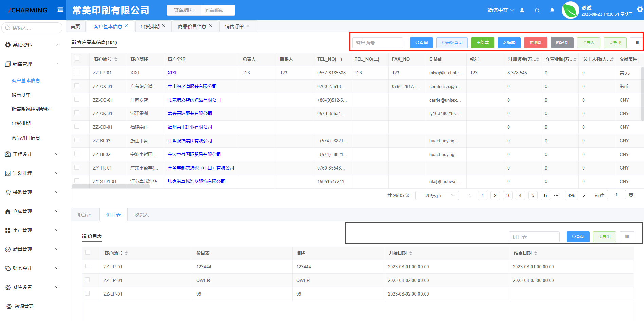Expand the 工程设计 sidebar menu
Screen dimensions: 644x321
(x=33, y=154)
